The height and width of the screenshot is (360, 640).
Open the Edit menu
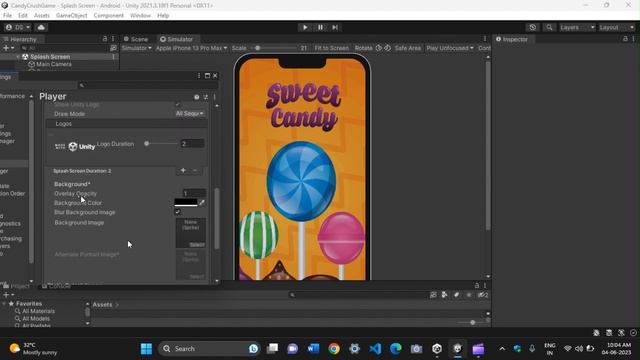pyautogui.click(x=23, y=16)
